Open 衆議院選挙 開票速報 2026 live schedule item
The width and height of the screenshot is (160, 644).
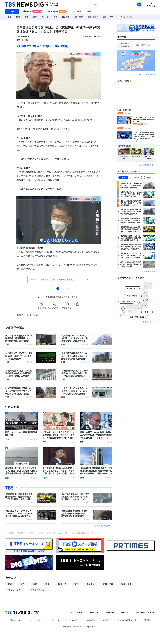(x=136, y=137)
